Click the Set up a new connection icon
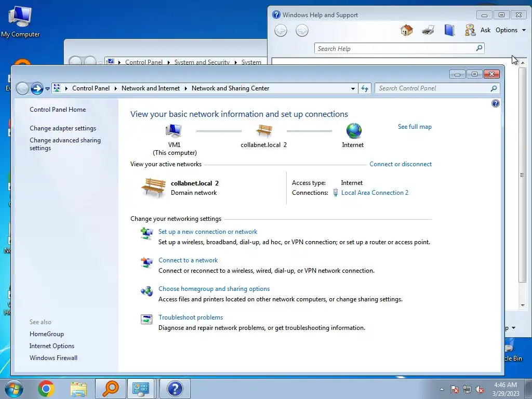 point(147,233)
